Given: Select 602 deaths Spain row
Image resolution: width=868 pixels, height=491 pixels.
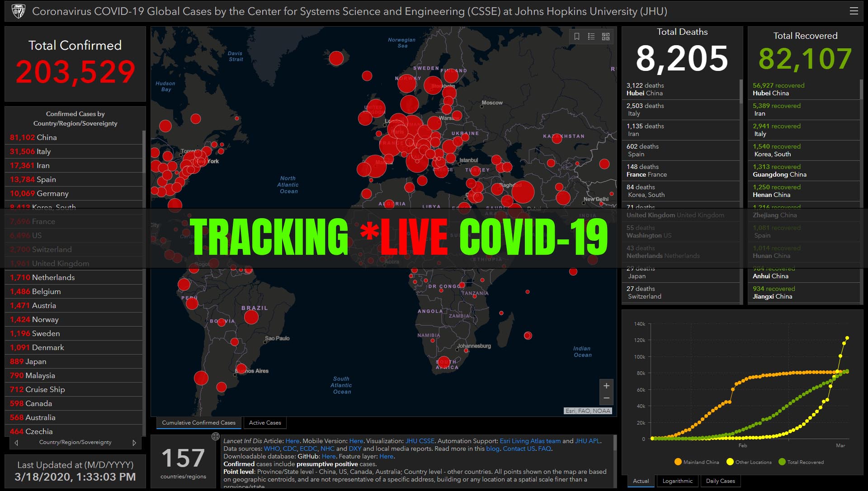Looking at the screenshot, I should 680,150.
